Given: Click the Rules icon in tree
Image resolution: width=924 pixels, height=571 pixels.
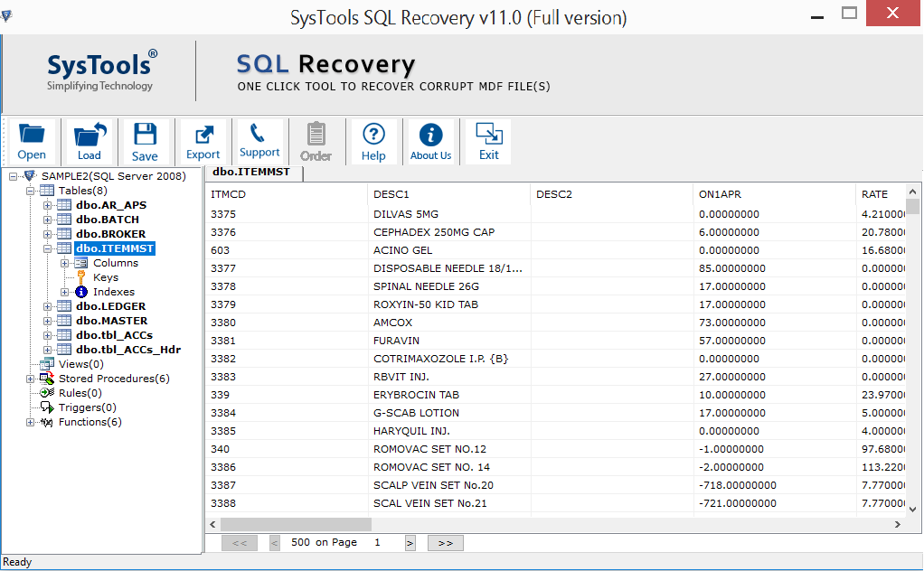Looking at the screenshot, I should [x=47, y=393].
